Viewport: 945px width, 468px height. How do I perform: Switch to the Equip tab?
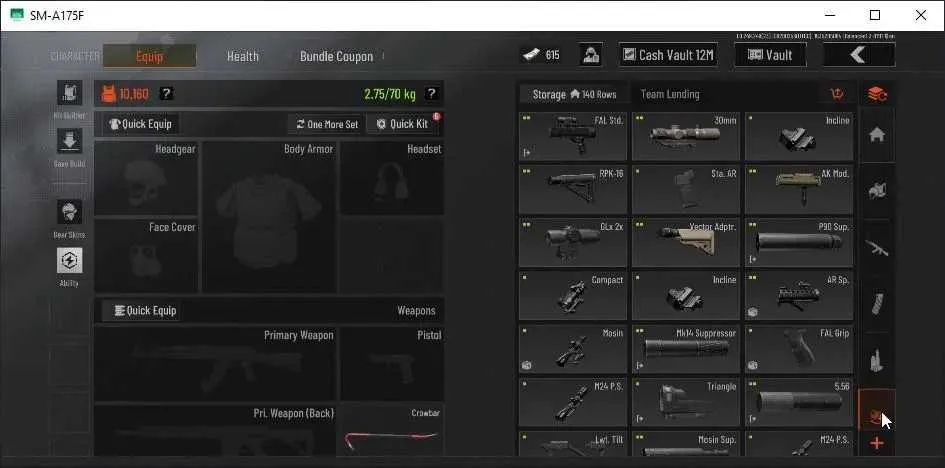(149, 56)
